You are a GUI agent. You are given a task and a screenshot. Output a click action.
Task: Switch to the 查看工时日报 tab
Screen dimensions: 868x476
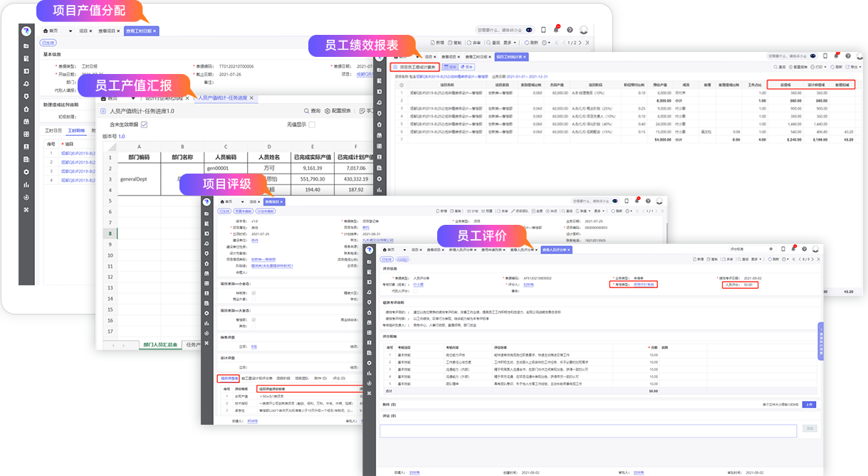coord(139,31)
